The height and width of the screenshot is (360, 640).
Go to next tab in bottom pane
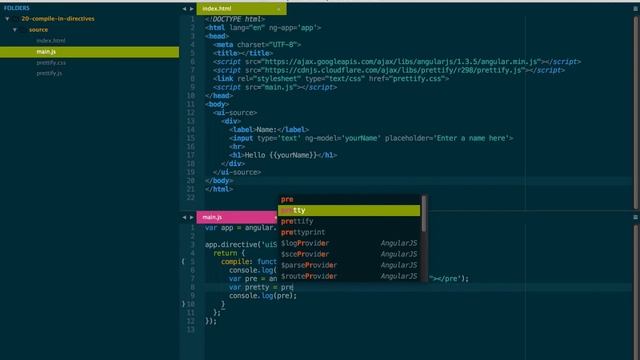click(x=191, y=218)
